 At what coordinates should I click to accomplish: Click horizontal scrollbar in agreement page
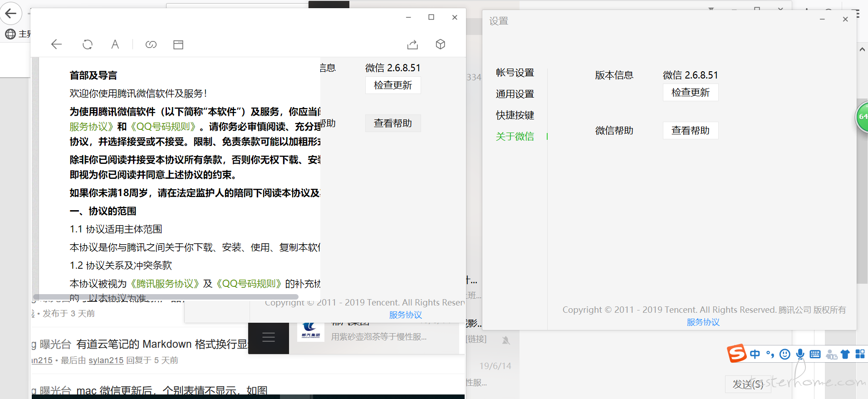pyautogui.click(x=166, y=297)
